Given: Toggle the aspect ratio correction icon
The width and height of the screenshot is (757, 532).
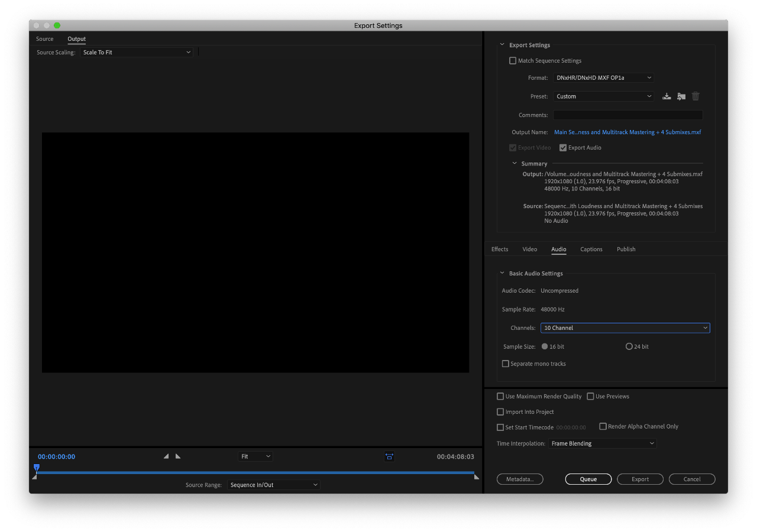Looking at the screenshot, I should (x=389, y=456).
